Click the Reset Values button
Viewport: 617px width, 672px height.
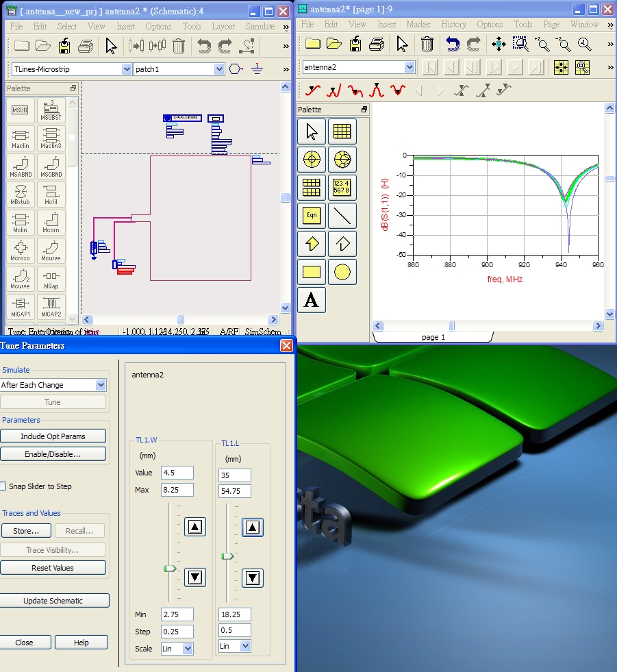pyautogui.click(x=53, y=567)
